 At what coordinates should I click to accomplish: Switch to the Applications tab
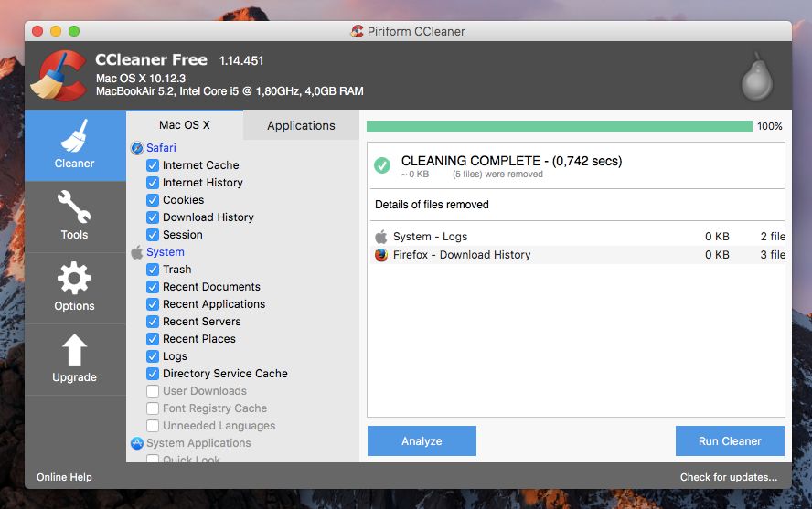pos(301,126)
